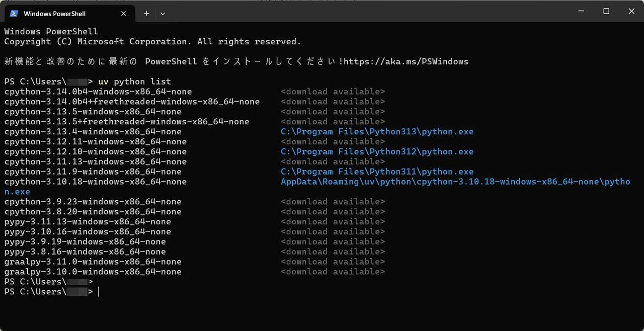Click the 'cpython-3.12.10-windows-x86_64-none' entry
Viewport: 644px width, 331px height.
point(96,152)
